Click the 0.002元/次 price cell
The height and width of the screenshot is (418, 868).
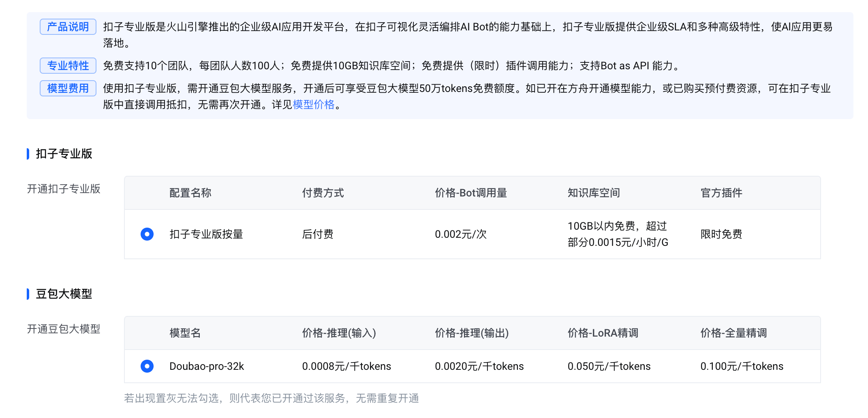pos(461,234)
